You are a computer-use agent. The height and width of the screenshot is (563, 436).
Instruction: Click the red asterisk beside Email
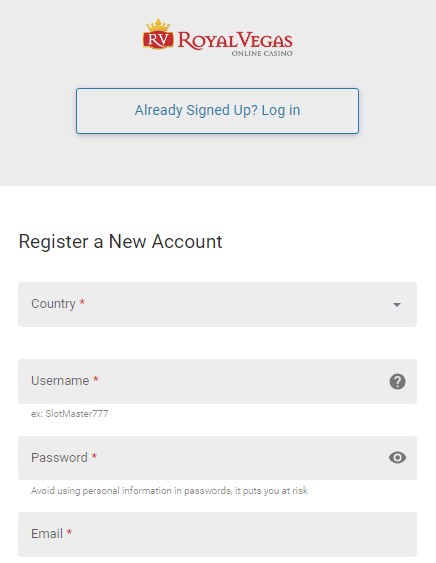[x=69, y=532]
